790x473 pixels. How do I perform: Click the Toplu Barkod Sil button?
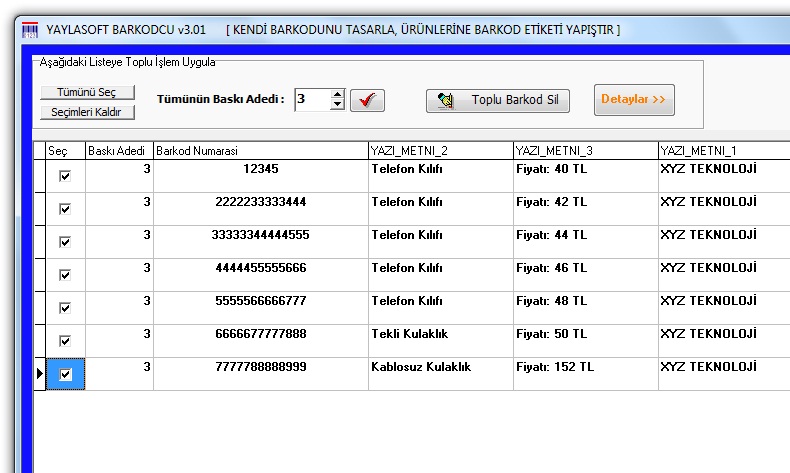[498, 101]
